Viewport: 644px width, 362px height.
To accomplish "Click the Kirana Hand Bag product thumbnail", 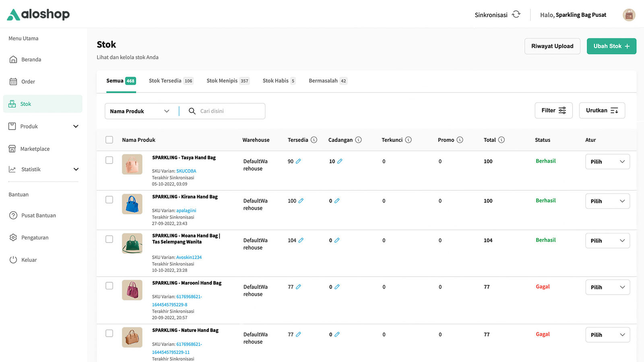I will (132, 204).
